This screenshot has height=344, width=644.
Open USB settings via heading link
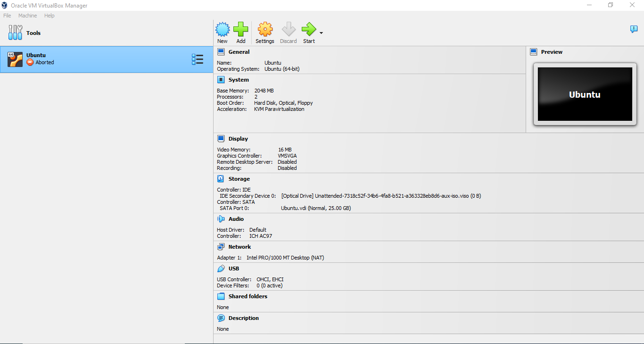234,268
